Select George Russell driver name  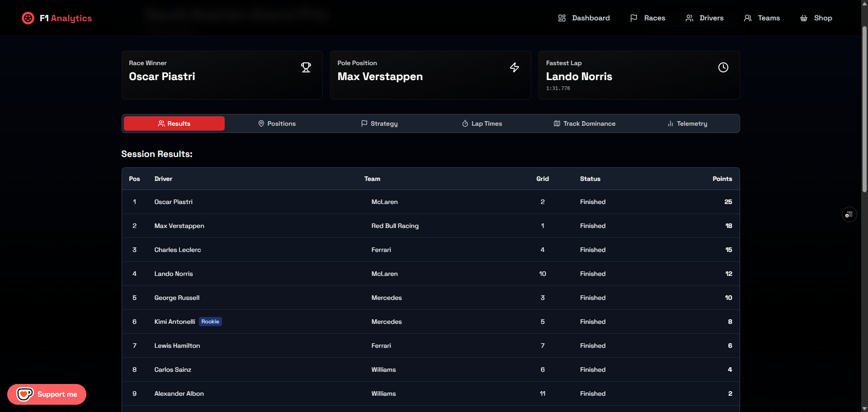(177, 298)
